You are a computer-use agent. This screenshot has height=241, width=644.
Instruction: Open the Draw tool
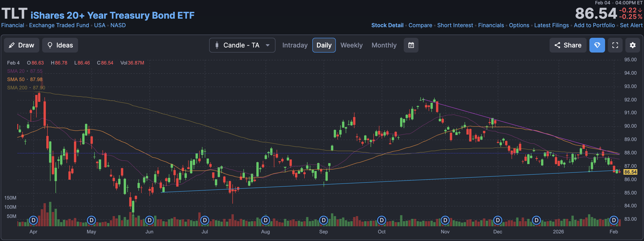(21, 45)
